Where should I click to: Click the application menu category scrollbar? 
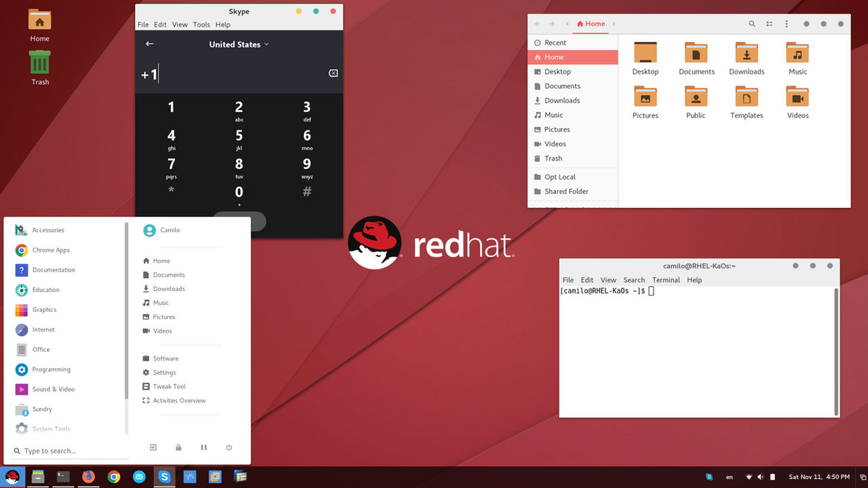(126, 310)
